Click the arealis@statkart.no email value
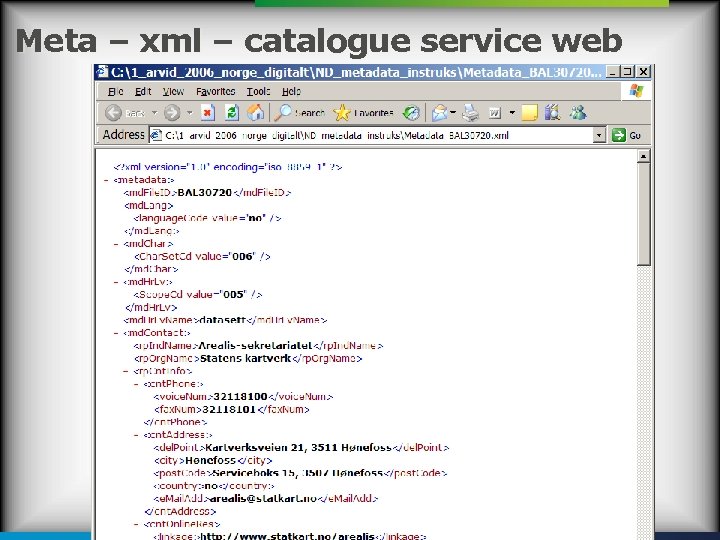720x540 pixels. click(x=264, y=498)
